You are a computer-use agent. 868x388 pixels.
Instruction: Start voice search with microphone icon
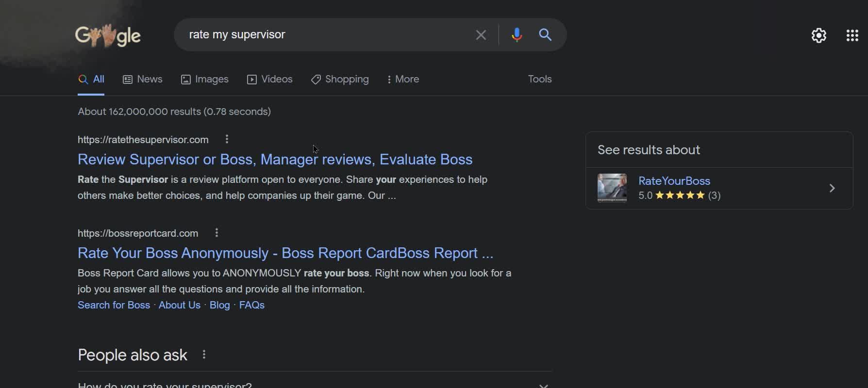[x=517, y=35]
